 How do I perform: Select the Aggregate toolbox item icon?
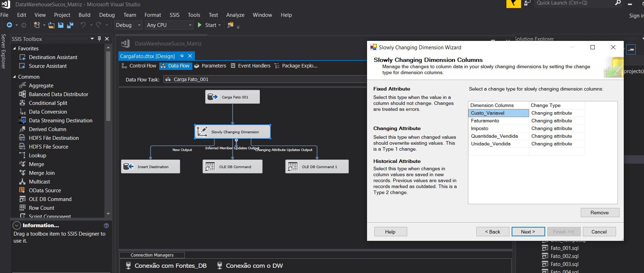pos(22,85)
